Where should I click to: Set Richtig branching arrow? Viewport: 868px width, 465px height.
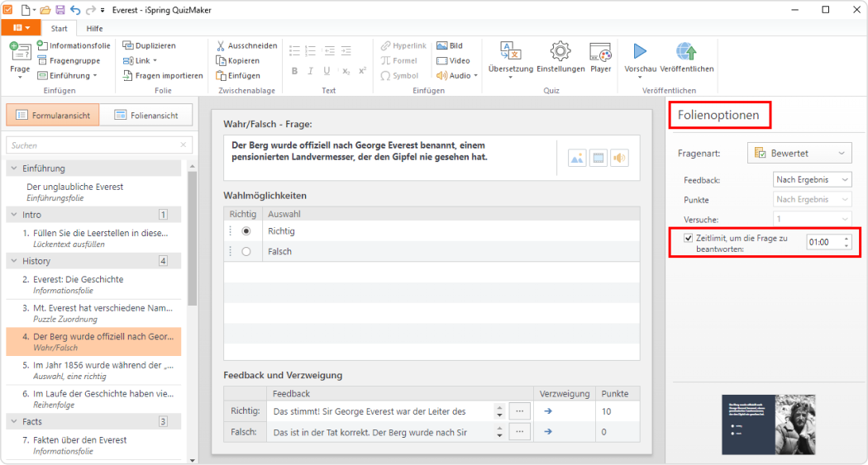click(548, 411)
